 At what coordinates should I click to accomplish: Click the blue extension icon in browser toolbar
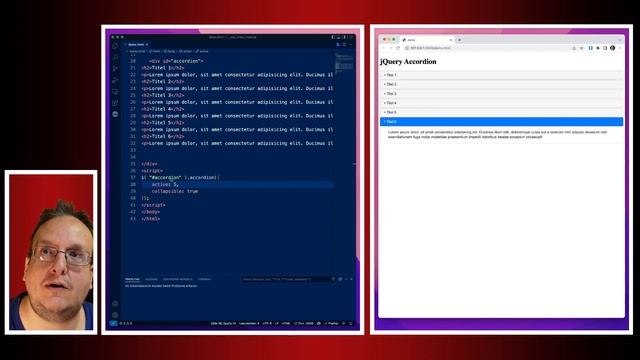click(590, 48)
